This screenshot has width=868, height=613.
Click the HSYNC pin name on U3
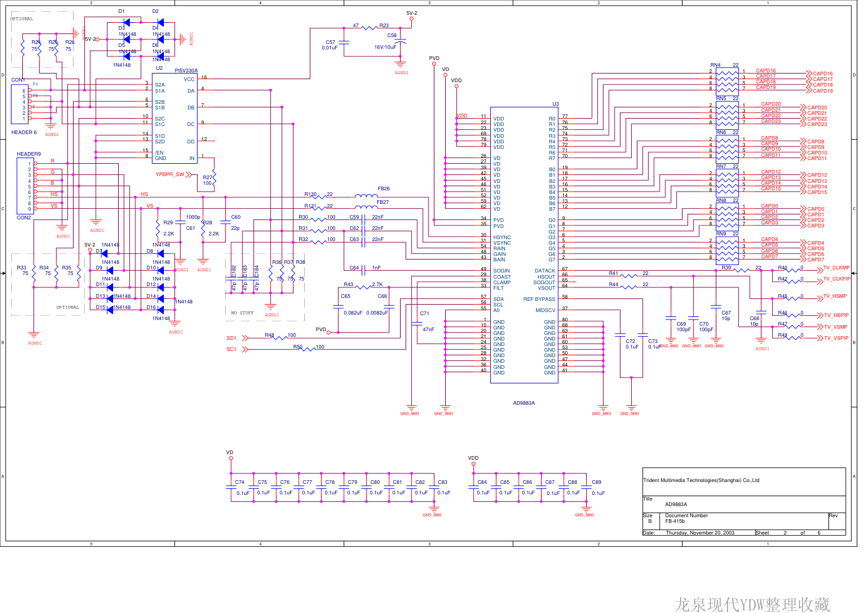pyautogui.click(x=502, y=237)
